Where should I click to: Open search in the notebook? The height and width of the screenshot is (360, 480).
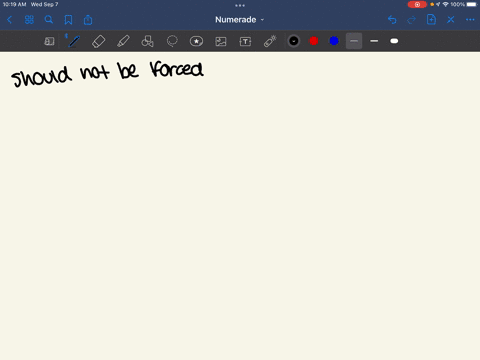[49, 20]
